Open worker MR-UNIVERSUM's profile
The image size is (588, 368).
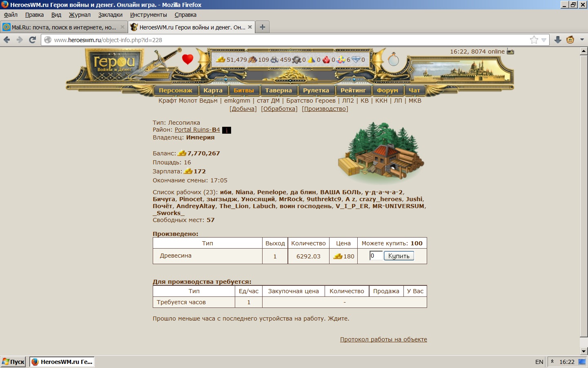tap(398, 206)
